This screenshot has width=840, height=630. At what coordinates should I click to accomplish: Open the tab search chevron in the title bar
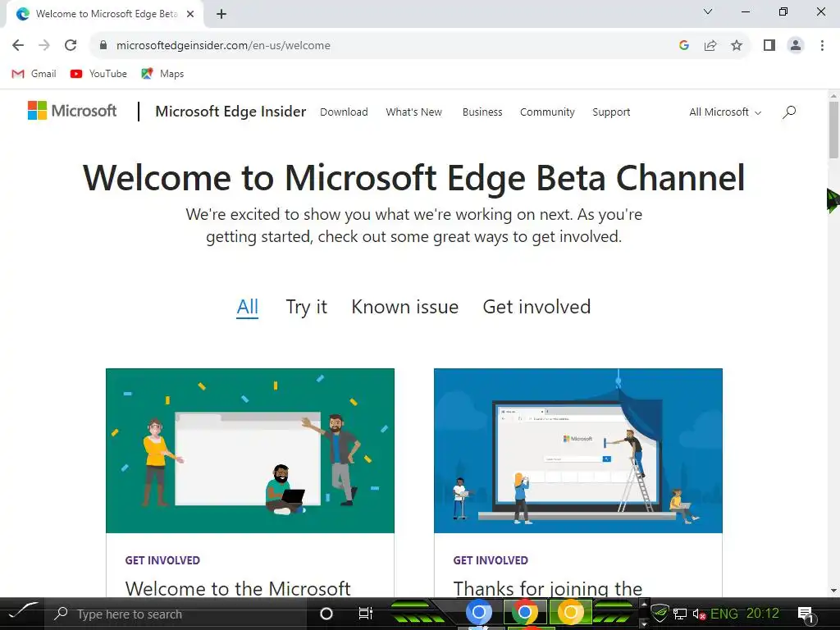pyautogui.click(x=708, y=11)
